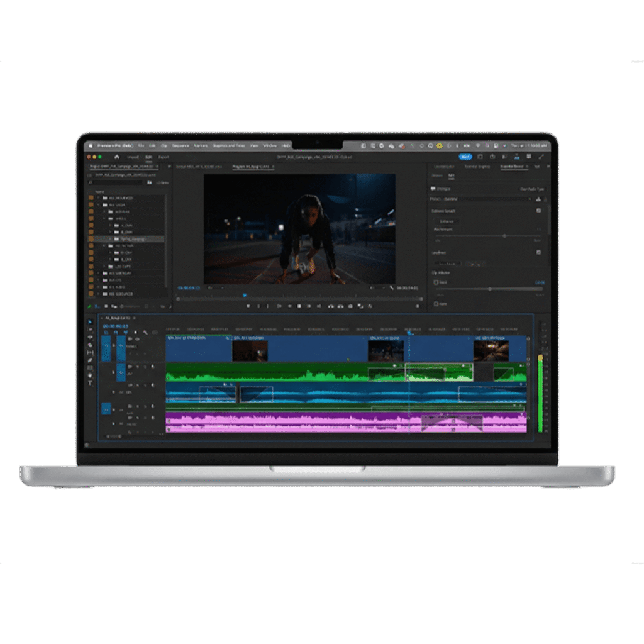Select the Pen tool in the toolbar
The height and width of the screenshot is (644, 644).
click(x=90, y=360)
